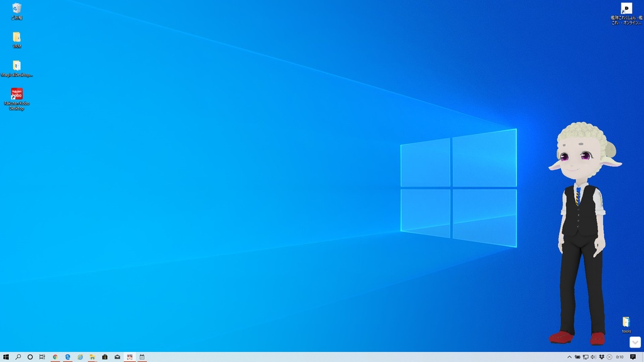Open Task View from the taskbar

click(x=42, y=357)
